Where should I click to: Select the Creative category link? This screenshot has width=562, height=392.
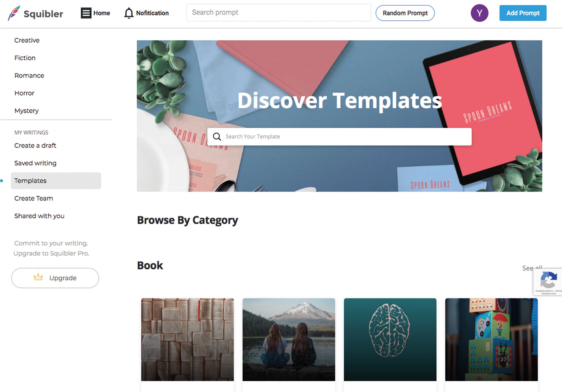click(x=27, y=40)
